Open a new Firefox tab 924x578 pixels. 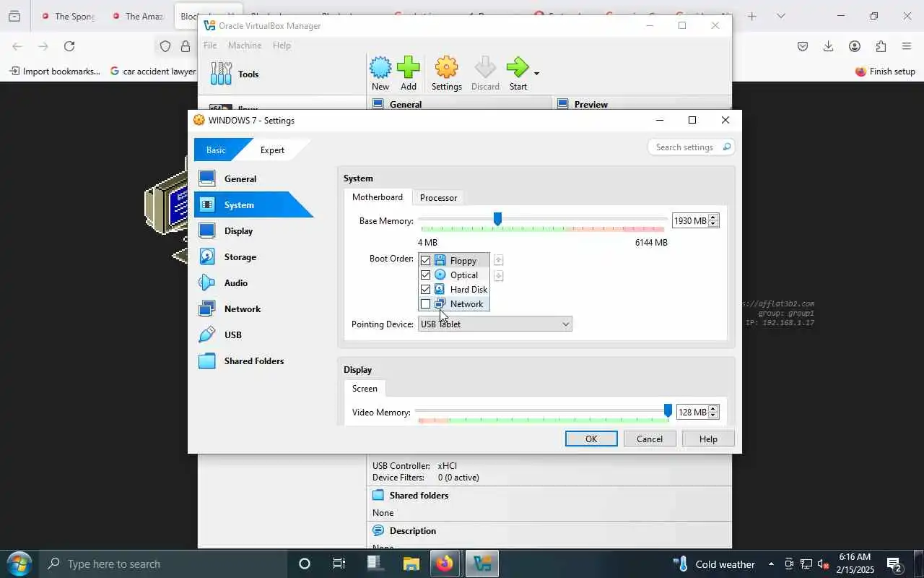[751, 16]
